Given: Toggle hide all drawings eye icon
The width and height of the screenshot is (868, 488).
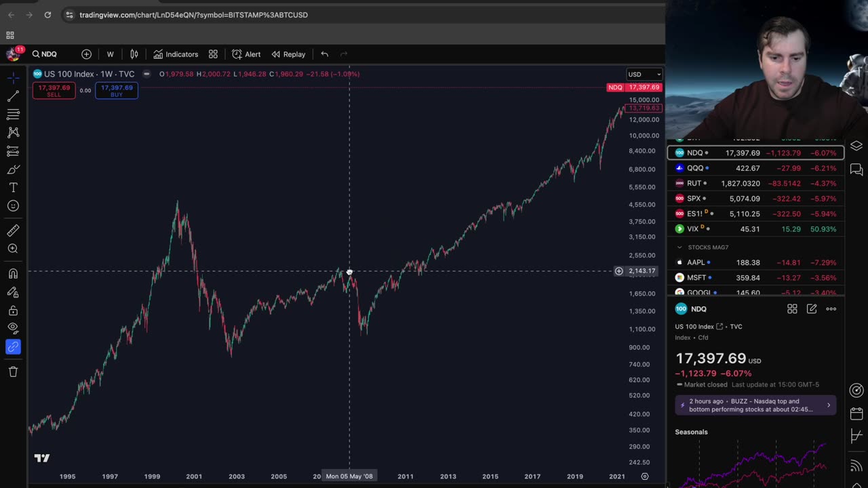Looking at the screenshot, I should (13, 328).
